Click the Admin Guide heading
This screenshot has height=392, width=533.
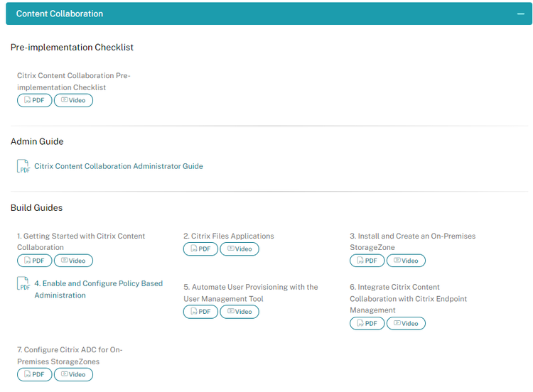(37, 141)
